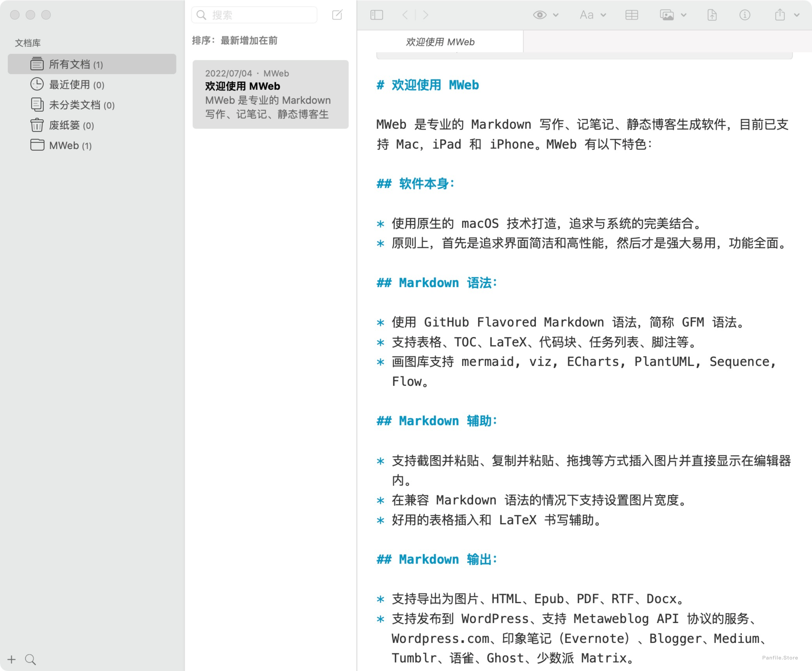Go back with the left arrow
This screenshot has width=812, height=671.
[x=405, y=15]
